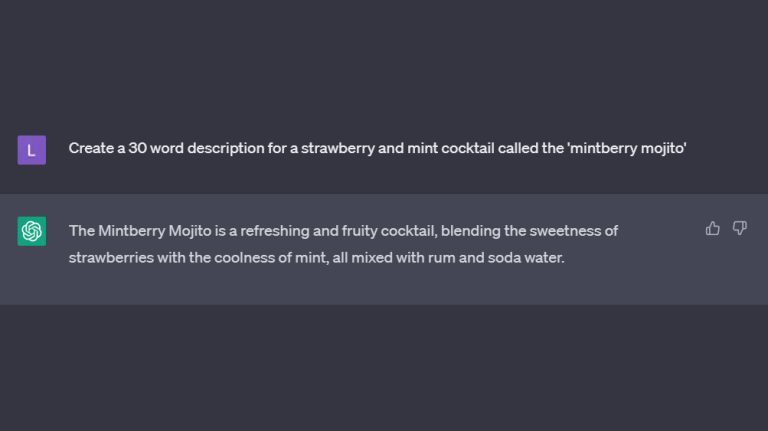768x431 pixels.
Task: Click the empty dark area below the response
Action: [384, 368]
